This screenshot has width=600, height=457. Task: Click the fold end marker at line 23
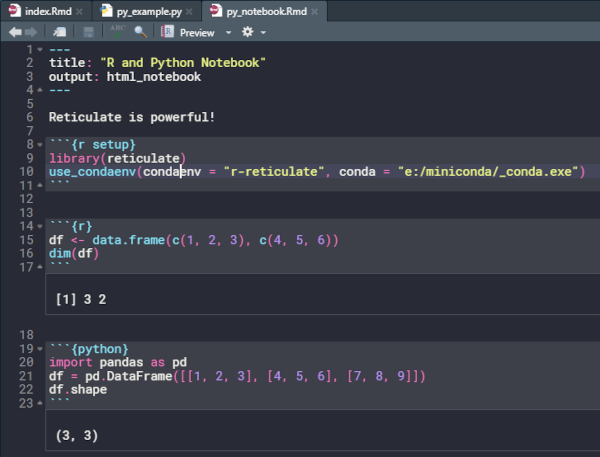point(40,403)
